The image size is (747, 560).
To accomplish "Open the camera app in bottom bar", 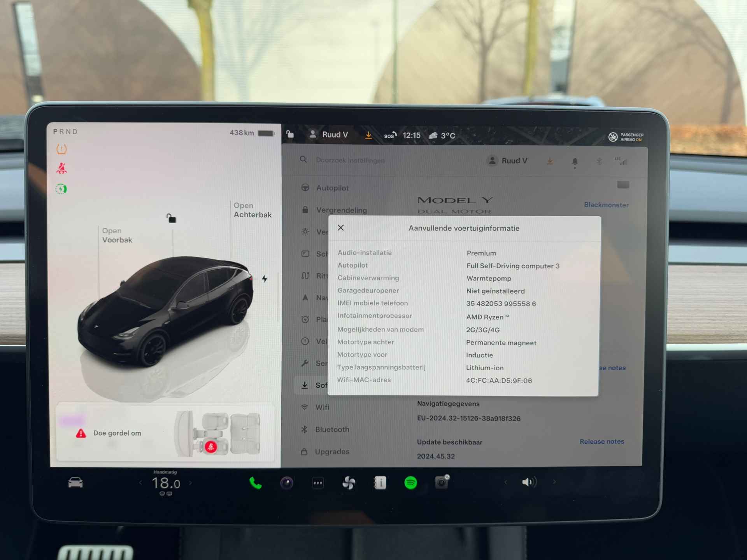I will tap(442, 482).
